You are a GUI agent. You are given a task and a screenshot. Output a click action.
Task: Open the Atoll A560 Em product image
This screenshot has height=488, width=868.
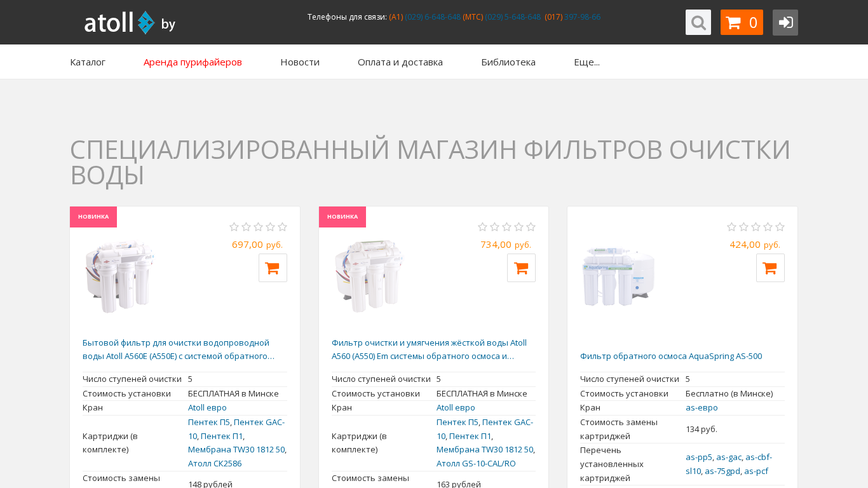click(369, 276)
